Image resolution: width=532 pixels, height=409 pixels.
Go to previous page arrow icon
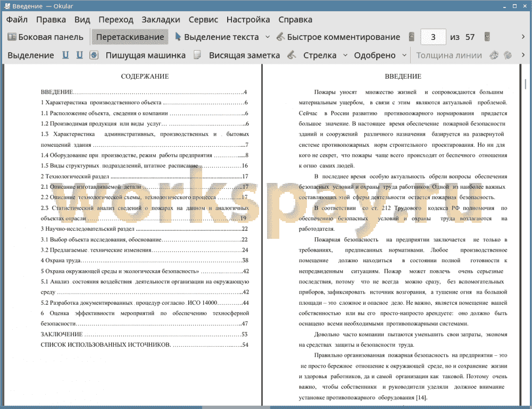coord(412,37)
